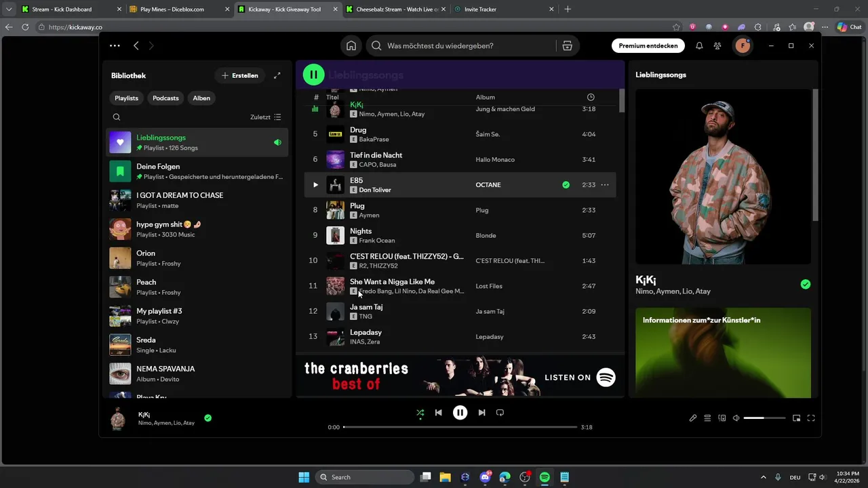Open the hype gym shit playlist

click(197, 229)
